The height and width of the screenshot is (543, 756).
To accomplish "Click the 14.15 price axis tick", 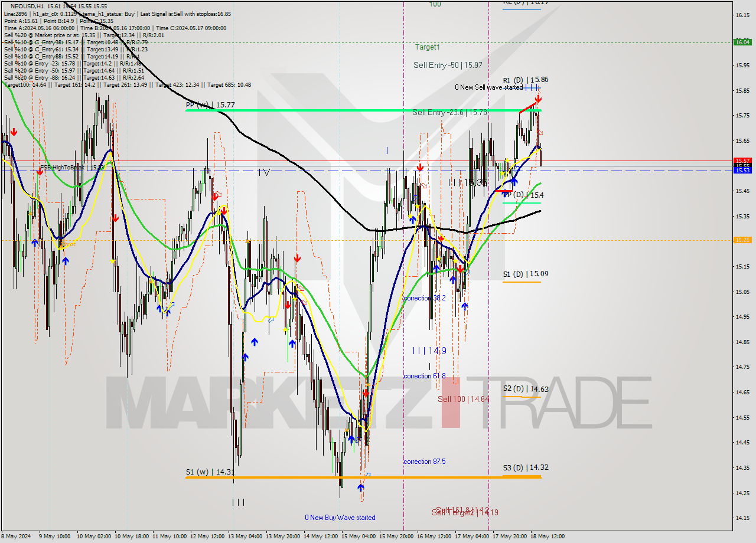I will (742, 518).
